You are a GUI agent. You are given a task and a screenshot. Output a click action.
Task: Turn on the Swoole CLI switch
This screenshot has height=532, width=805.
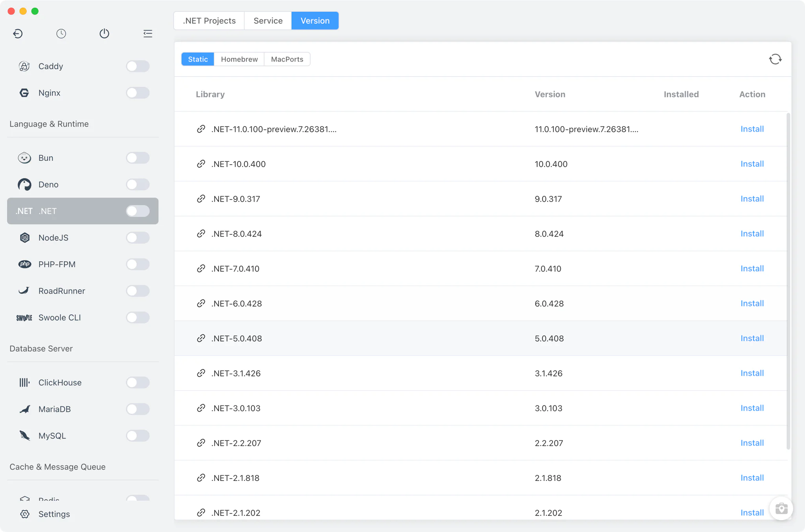pos(138,317)
